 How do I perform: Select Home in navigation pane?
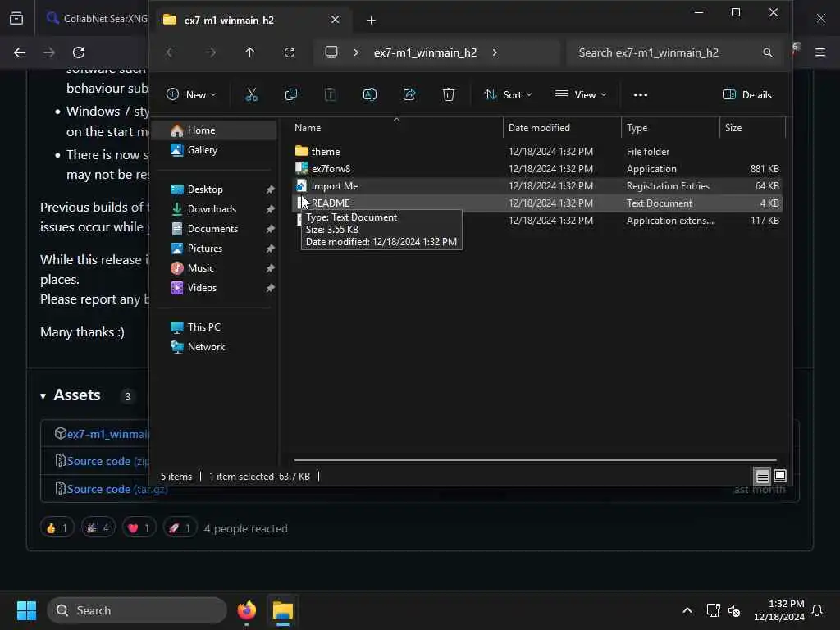click(215, 130)
